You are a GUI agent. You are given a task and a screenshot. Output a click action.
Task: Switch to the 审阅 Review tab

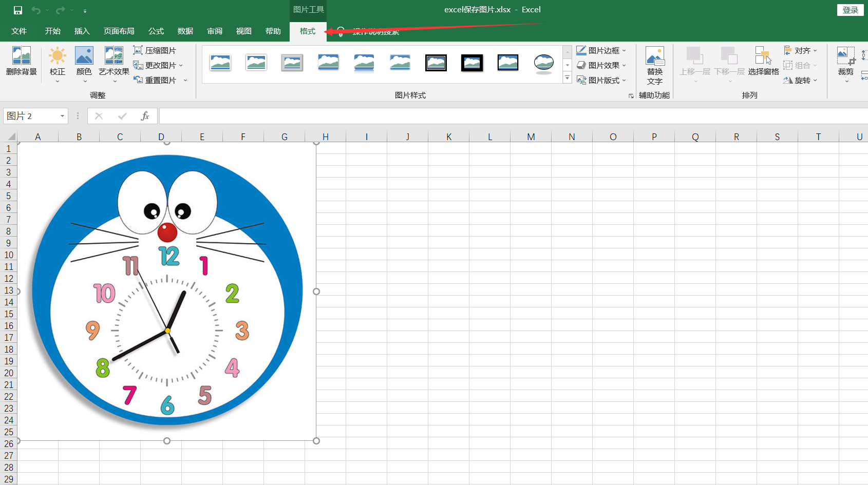(215, 31)
